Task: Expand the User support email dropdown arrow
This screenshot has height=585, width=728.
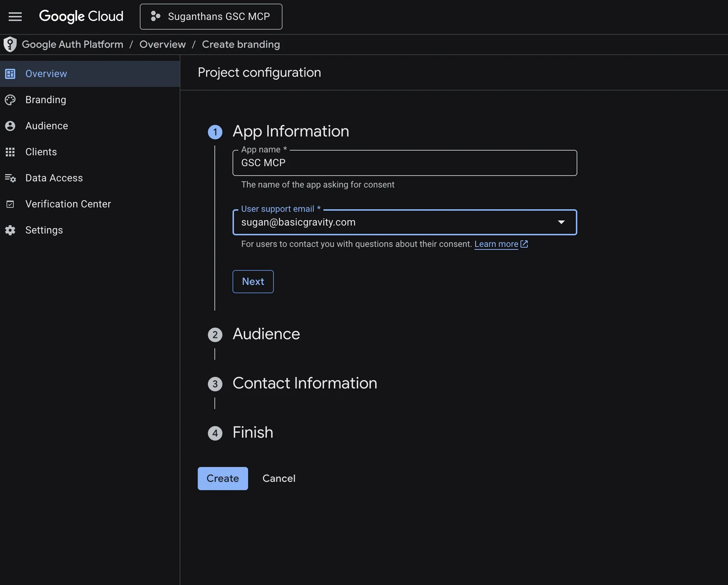Action: 561,222
